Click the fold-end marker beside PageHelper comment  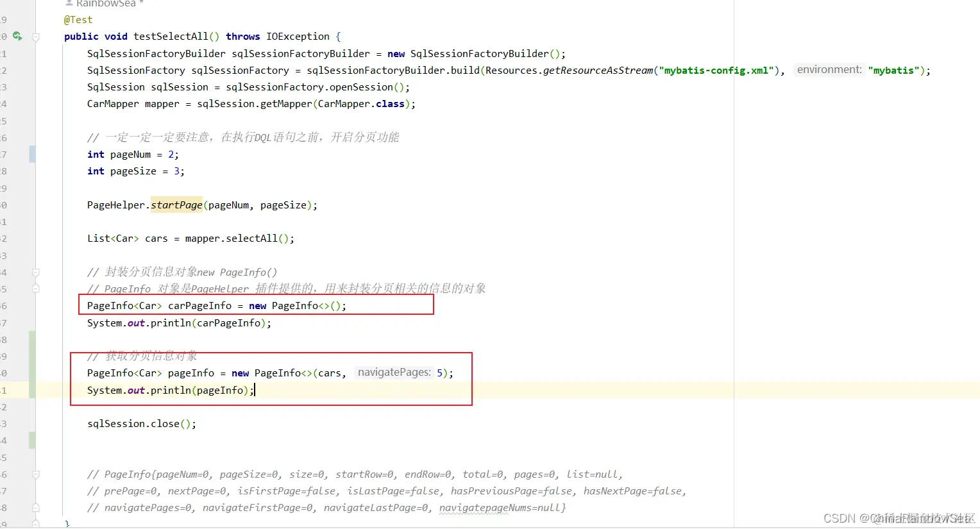tap(36, 289)
